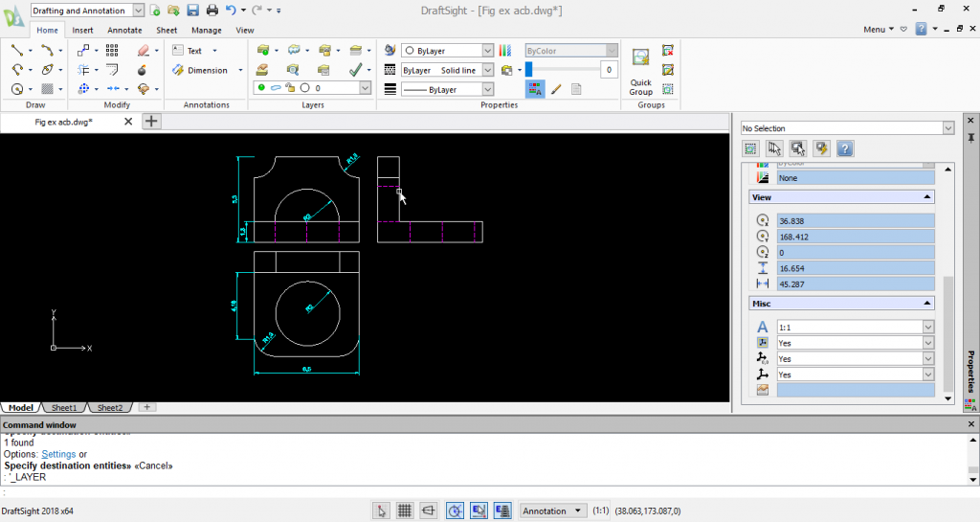Open the Dimension annotation tool
Viewport: 980px width, 522px height.
[x=200, y=70]
